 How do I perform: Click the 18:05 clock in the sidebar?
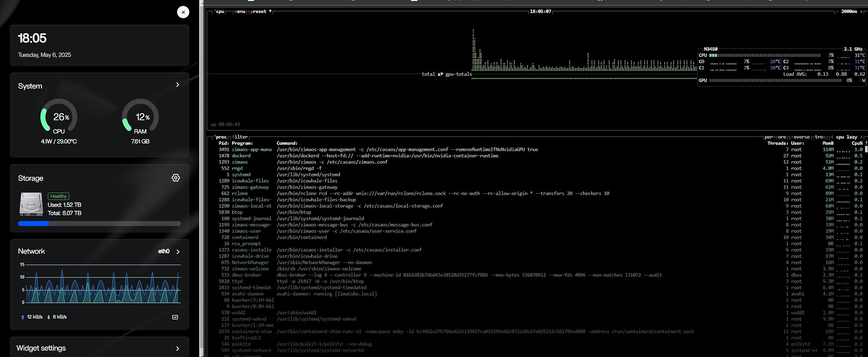pos(32,38)
